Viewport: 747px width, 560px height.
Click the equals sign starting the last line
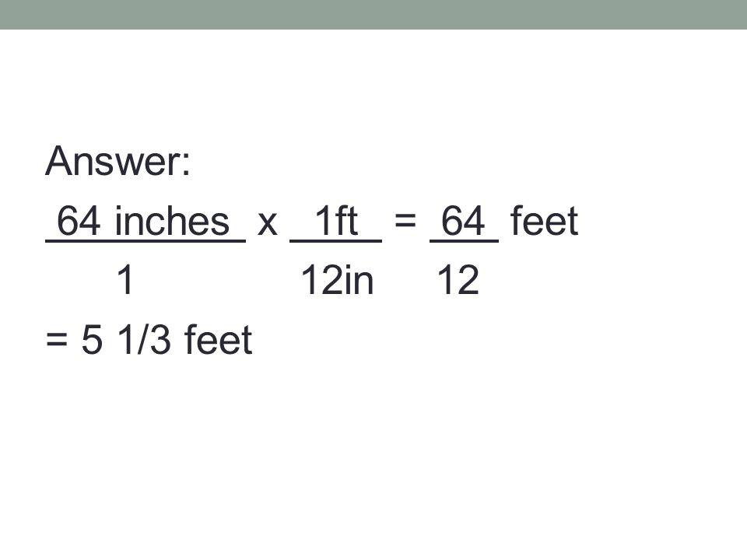click(56, 340)
